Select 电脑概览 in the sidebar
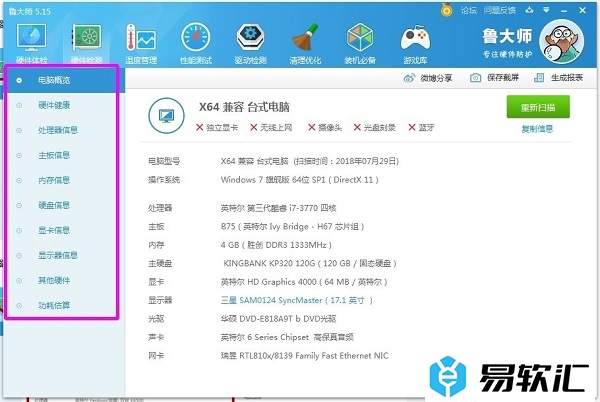The image size is (600, 402). pos(62,80)
